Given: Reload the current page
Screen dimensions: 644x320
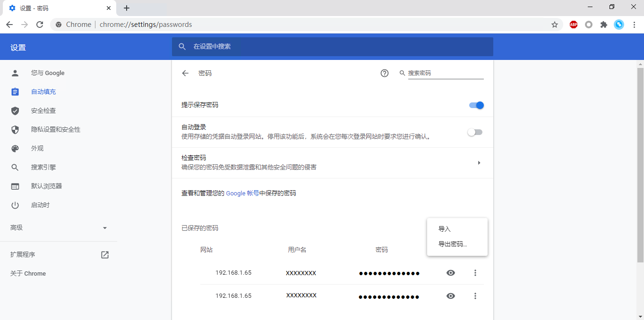Looking at the screenshot, I should tap(40, 25).
